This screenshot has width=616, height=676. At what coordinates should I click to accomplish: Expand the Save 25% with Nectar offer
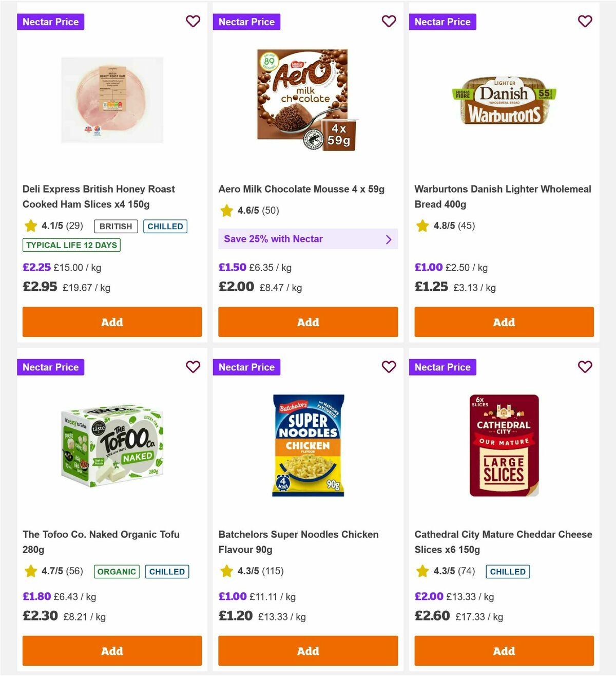coord(307,239)
